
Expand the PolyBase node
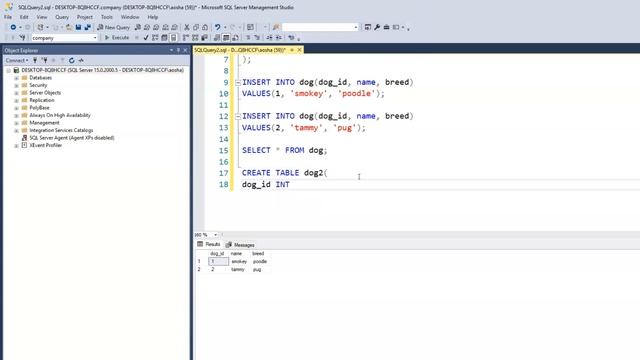(16, 108)
